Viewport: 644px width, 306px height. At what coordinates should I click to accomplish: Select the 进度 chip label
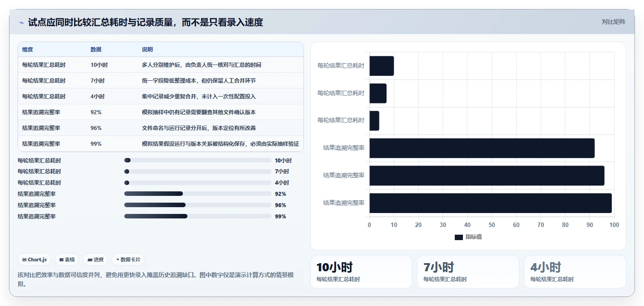[98, 260]
